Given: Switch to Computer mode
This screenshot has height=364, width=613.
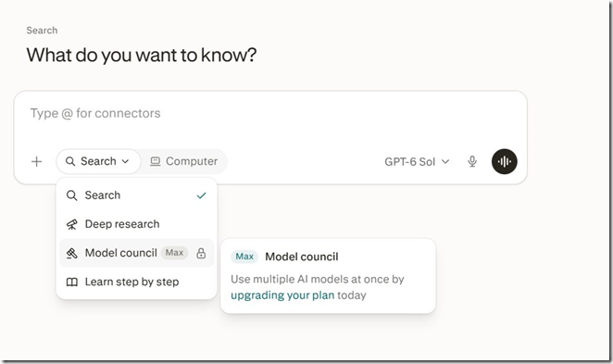Looking at the screenshot, I should tap(183, 161).
